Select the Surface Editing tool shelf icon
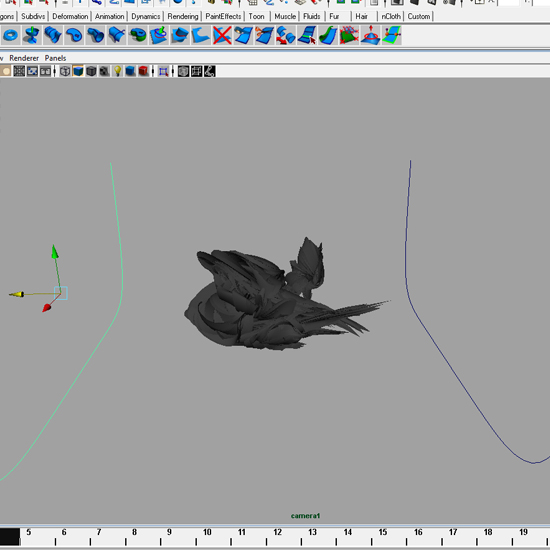The height and width of the screenshot is (550, 550). (x=391, y=35)
